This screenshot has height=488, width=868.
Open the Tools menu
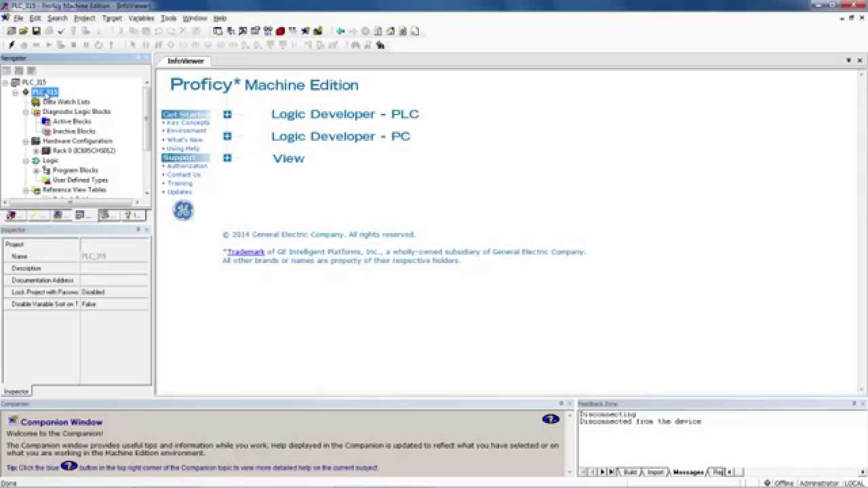pyautogui.click(x=169, y=18)
